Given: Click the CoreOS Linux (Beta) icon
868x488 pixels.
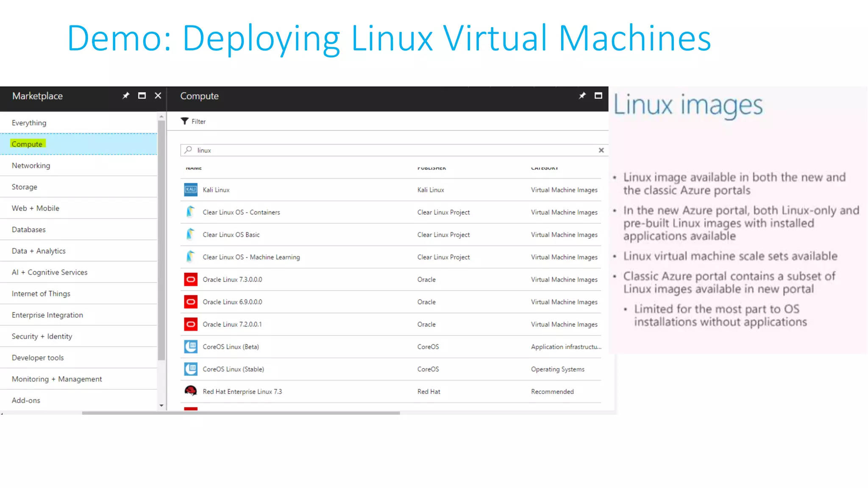Looking at the screenshot, I should (x=191, y=347).
